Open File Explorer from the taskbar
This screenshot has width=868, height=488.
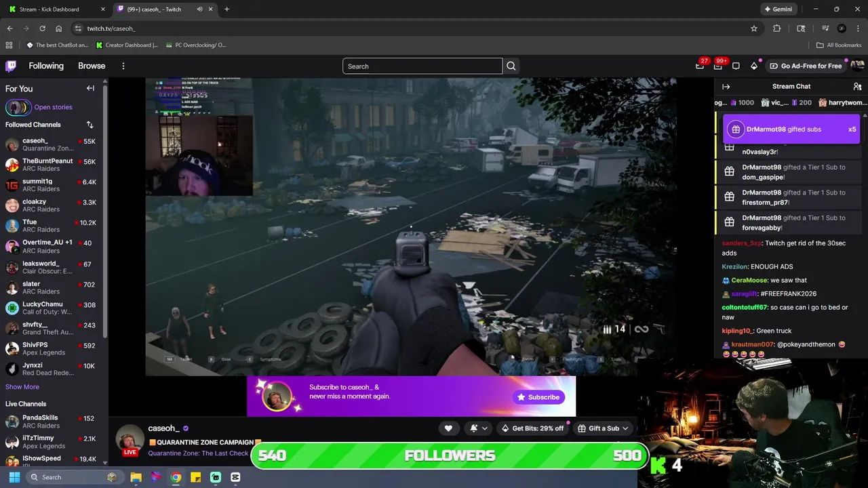click(x=136, y=477)
